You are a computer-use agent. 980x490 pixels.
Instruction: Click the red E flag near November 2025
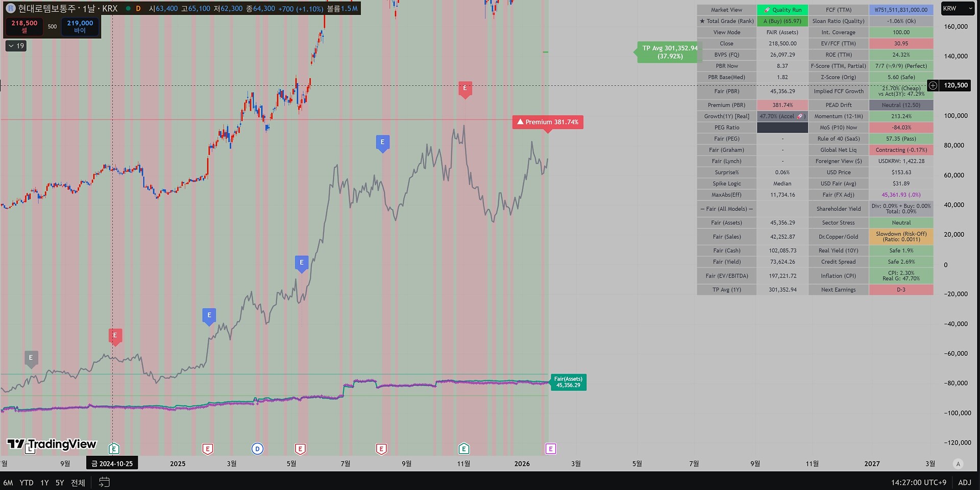(465, 89)
